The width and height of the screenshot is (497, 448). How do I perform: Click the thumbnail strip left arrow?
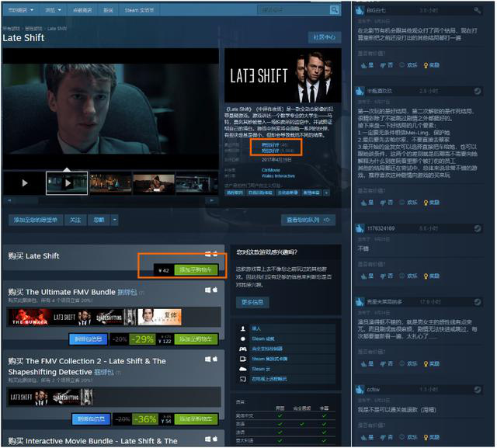(x=9, y=200)
